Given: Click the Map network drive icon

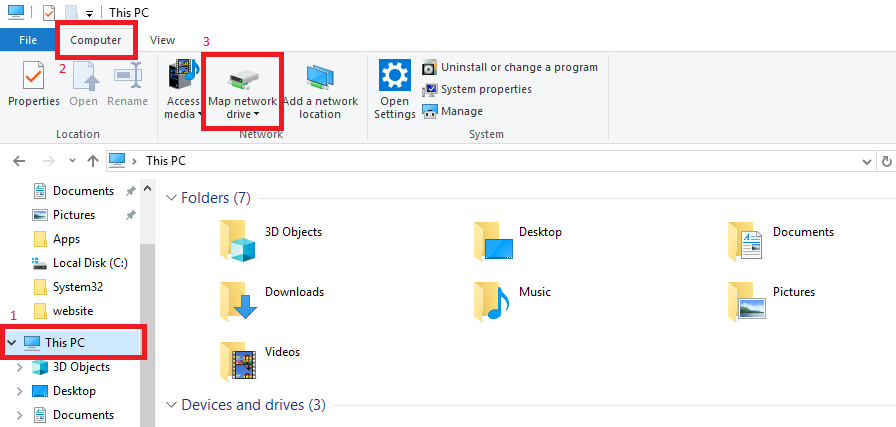Looking at the screenshot, I should coord(242,78).
